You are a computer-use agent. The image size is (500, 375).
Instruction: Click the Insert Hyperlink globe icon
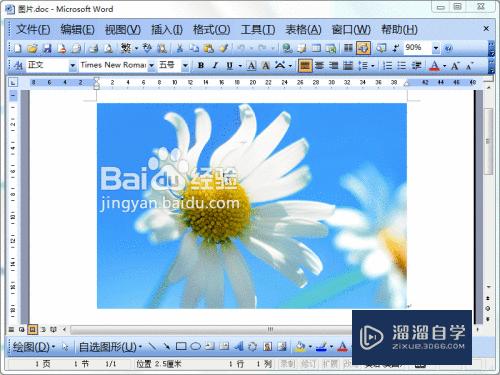(287, 49)
